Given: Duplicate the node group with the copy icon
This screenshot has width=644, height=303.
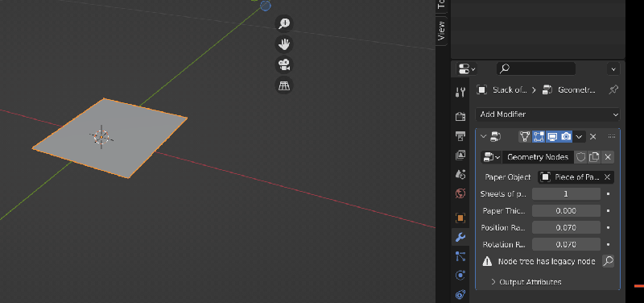Looking at the screenshot, I should point(594,157).
